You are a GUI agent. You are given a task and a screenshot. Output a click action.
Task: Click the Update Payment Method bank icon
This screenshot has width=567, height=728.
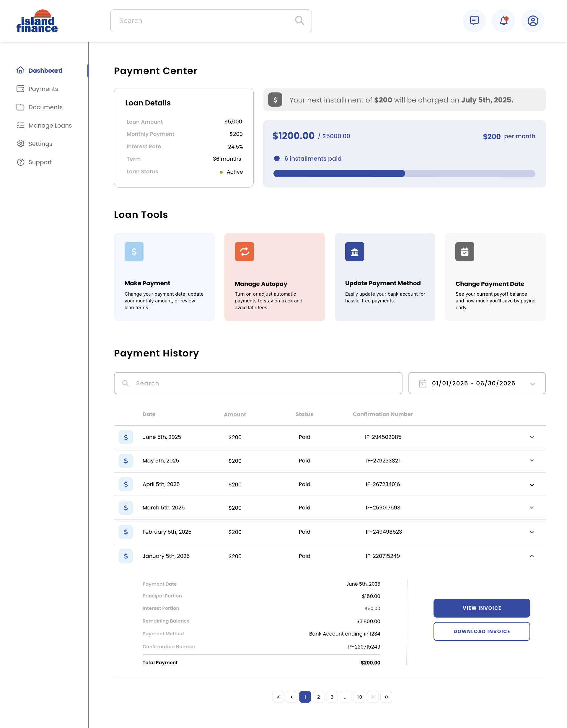[x=354, y=251]
